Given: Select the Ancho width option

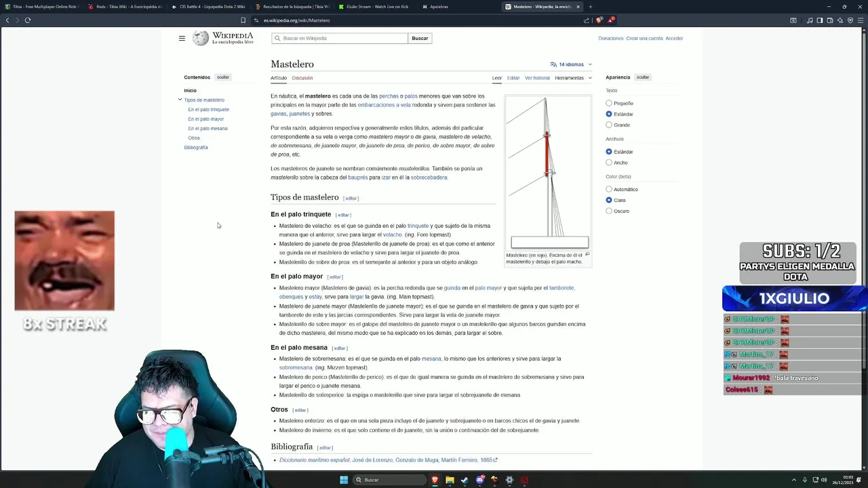Looking at the screenshot, I should click(x=609, y=163).
